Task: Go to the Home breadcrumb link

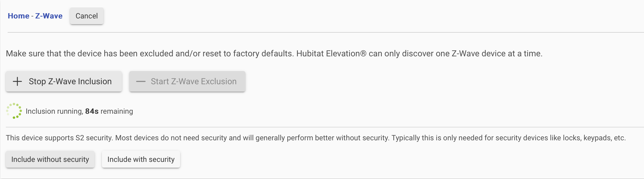Action: (x=18, y=16)
